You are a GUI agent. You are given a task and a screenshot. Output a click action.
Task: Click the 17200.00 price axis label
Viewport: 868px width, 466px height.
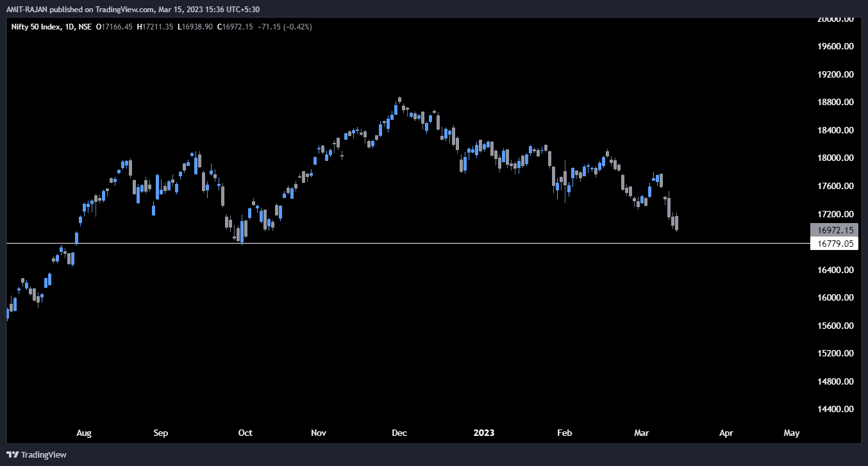(835, 214)
